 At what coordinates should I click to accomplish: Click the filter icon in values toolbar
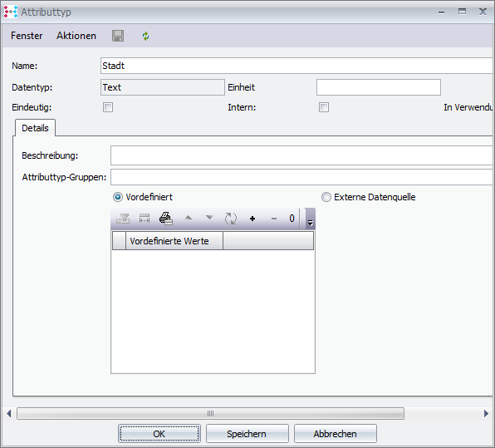coord(123,219)
